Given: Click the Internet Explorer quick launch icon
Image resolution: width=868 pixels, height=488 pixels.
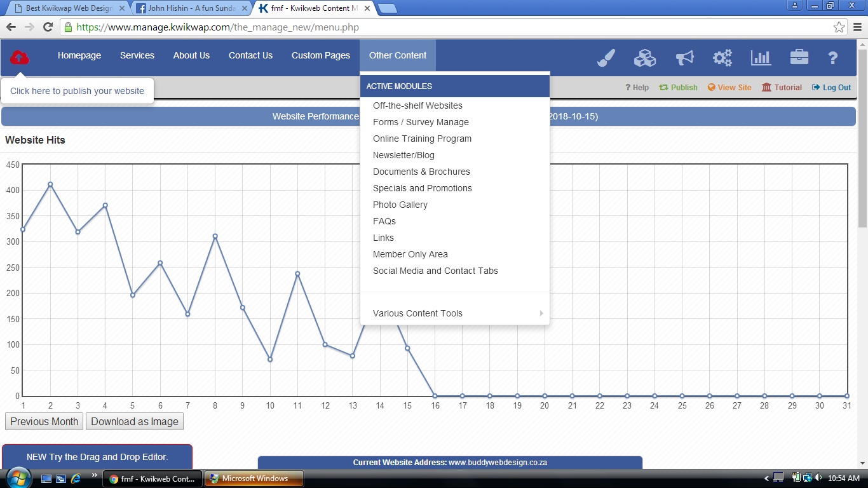Looking at the screenshot, I should tap(76, 478).
